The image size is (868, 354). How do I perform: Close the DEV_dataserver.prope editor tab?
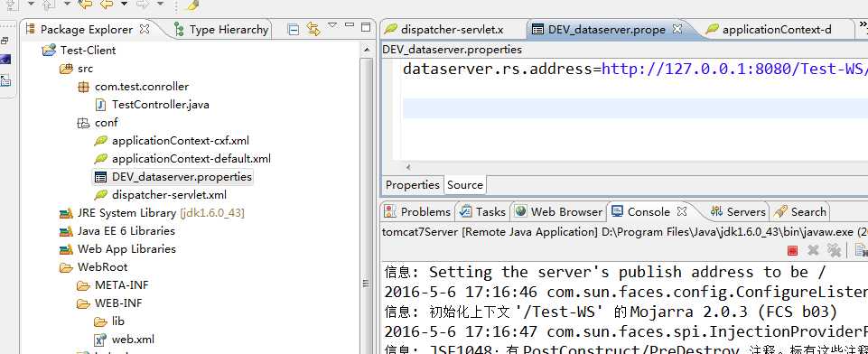coord(677,29)
